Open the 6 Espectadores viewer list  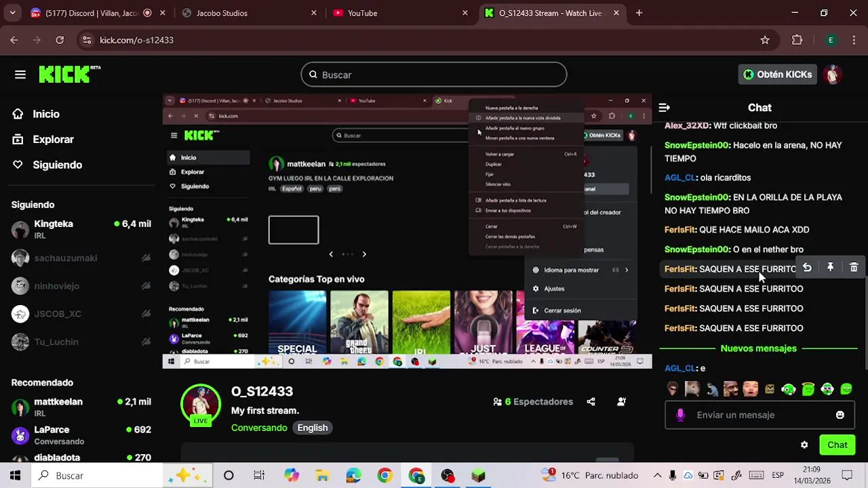[x=533, y=402]
